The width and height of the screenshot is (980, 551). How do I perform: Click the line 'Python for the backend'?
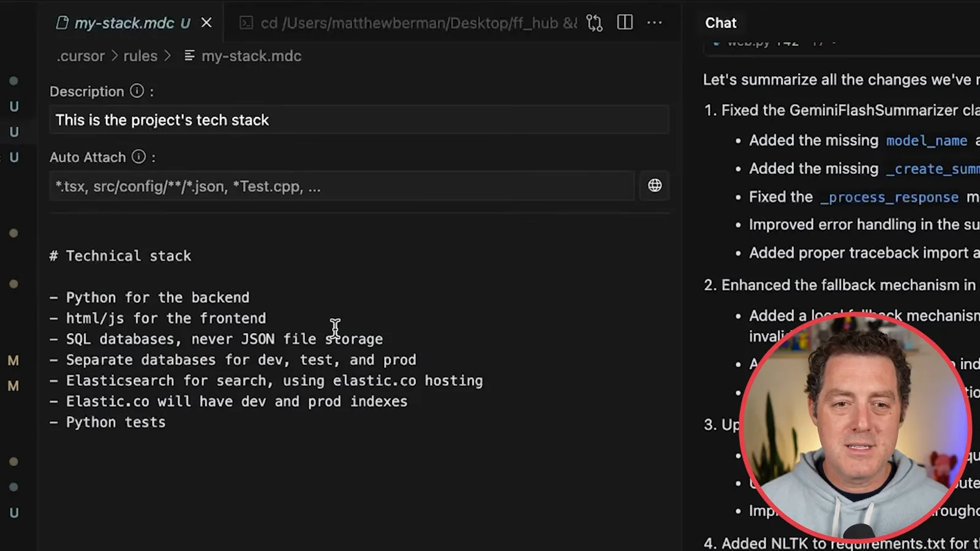pos(149,298)
